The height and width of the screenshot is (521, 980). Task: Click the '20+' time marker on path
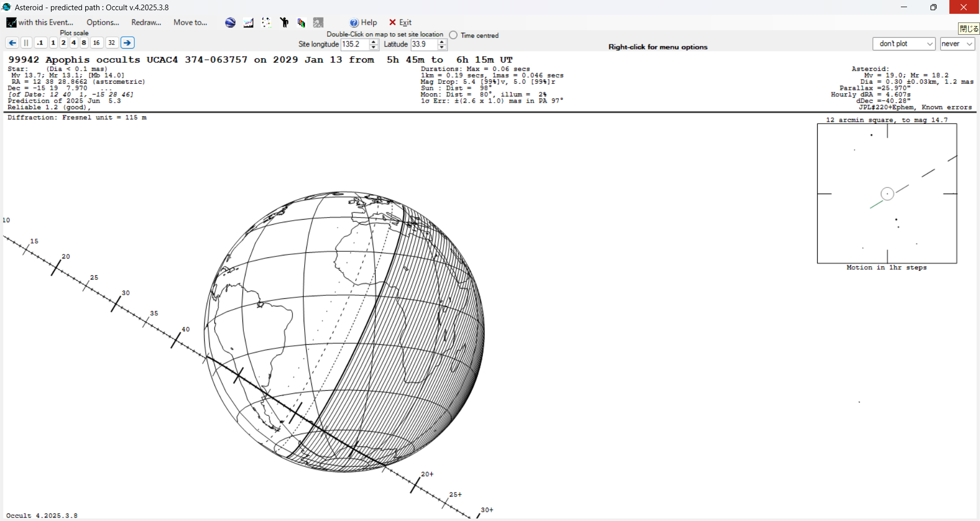pos(427,475)
